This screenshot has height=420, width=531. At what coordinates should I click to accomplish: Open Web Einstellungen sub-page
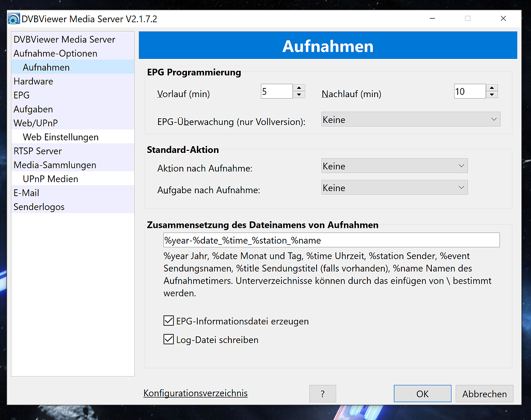tap(73, 137)
